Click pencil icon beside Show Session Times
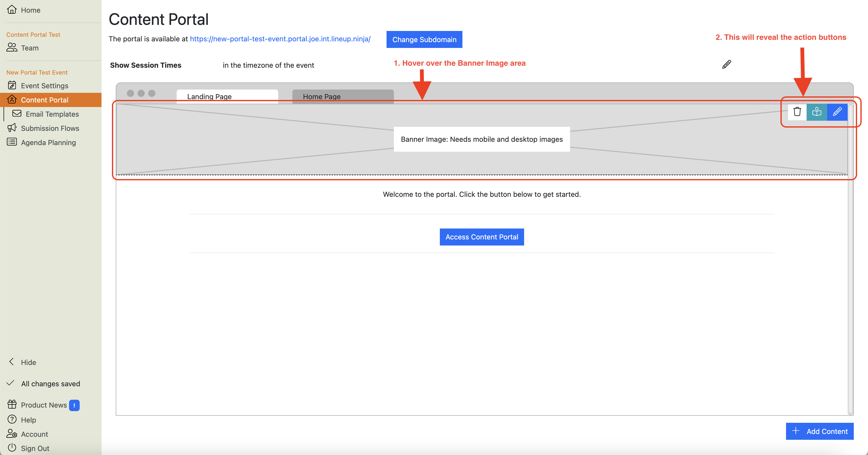 tap(726, 64)
